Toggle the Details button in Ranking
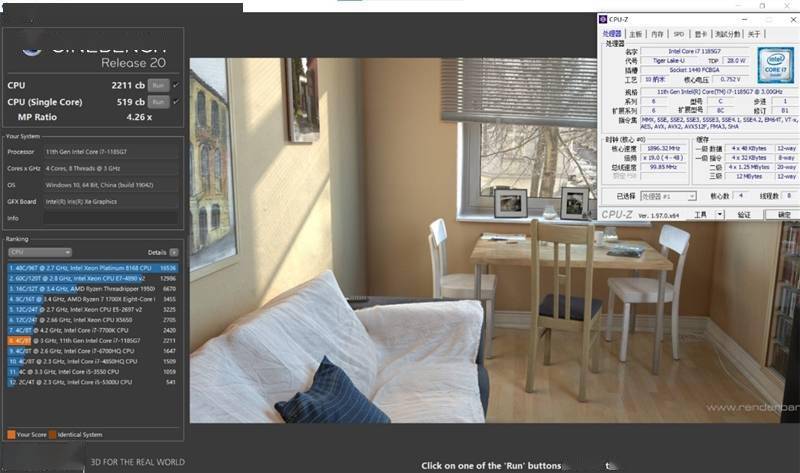This screenshot has height=473, width=800. pyautogui.click(x=174, y=252)
